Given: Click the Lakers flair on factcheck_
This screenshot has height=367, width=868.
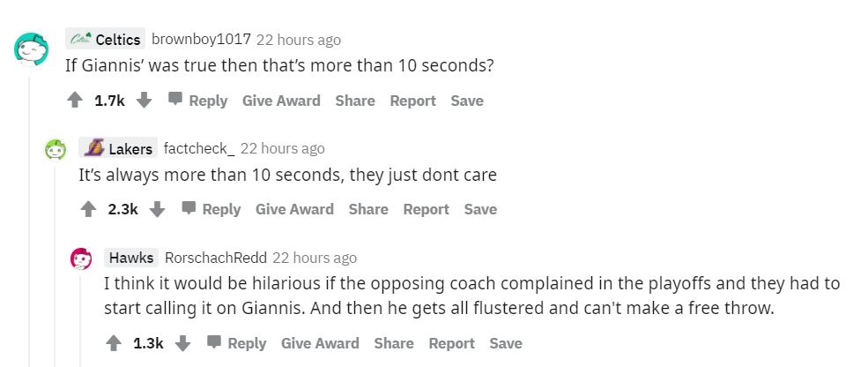Looking at the screenshot, I should coord(118,148).
